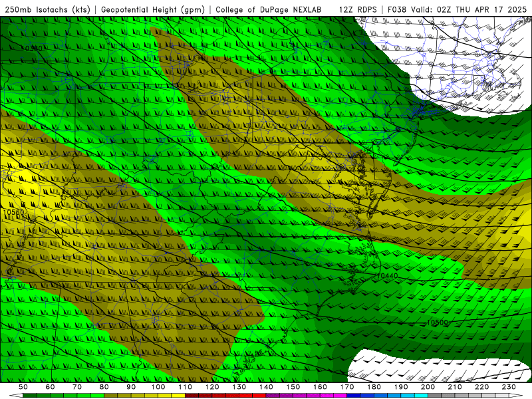532x399 pixels.
Task: Click the 130 value on the color scale
Action: (x=239, y=387)
